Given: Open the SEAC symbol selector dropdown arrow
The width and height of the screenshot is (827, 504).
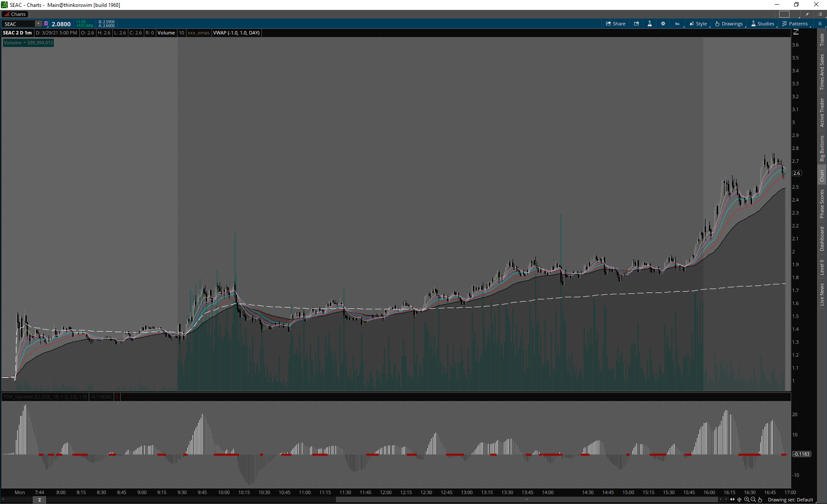Looking at the screenshot, I should click(x=38, y=24).
